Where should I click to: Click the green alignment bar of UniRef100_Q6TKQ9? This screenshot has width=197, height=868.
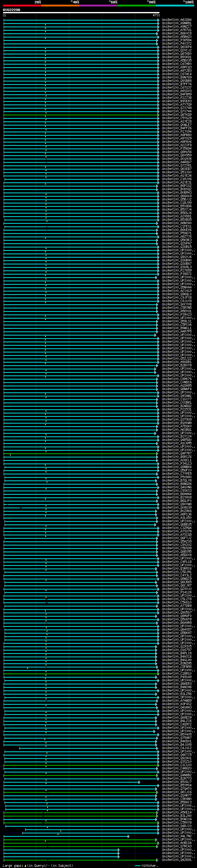coord(81,115)
